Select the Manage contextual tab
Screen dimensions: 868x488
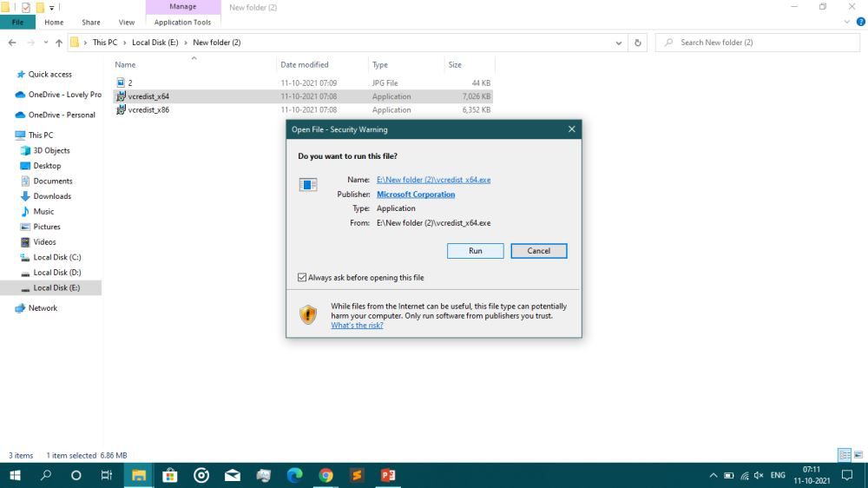click(182, 7)
